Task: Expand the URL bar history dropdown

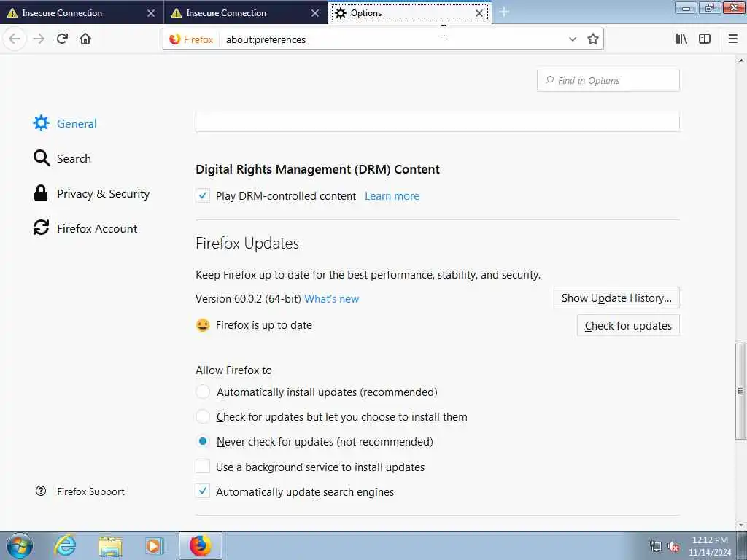Action: pos(573,39)
